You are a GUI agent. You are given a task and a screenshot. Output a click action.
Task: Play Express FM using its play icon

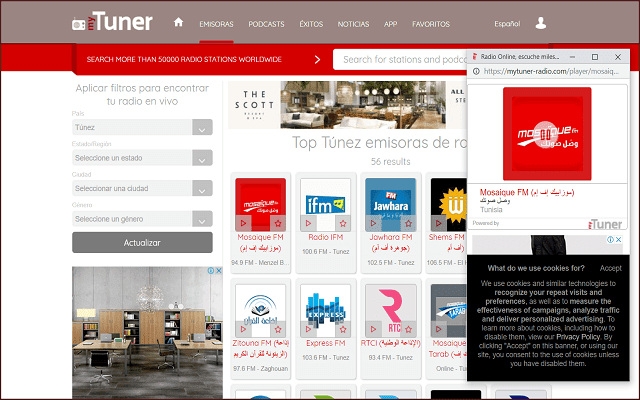coord(310,328)
